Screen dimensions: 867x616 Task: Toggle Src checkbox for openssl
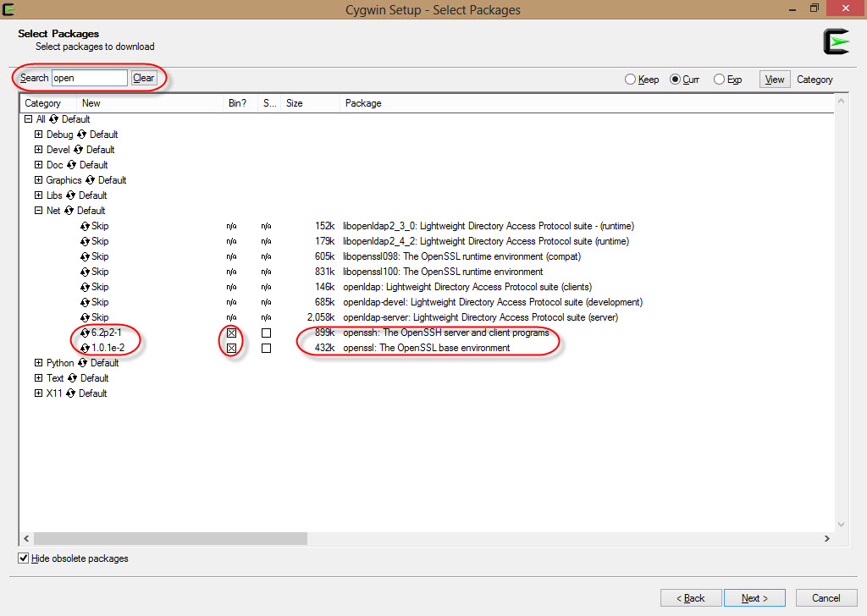point(266,348)
